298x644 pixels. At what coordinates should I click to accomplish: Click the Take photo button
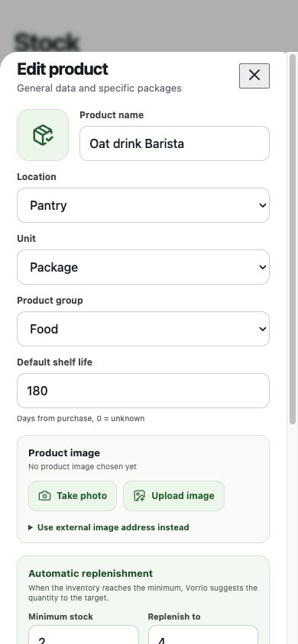(73, 496)
